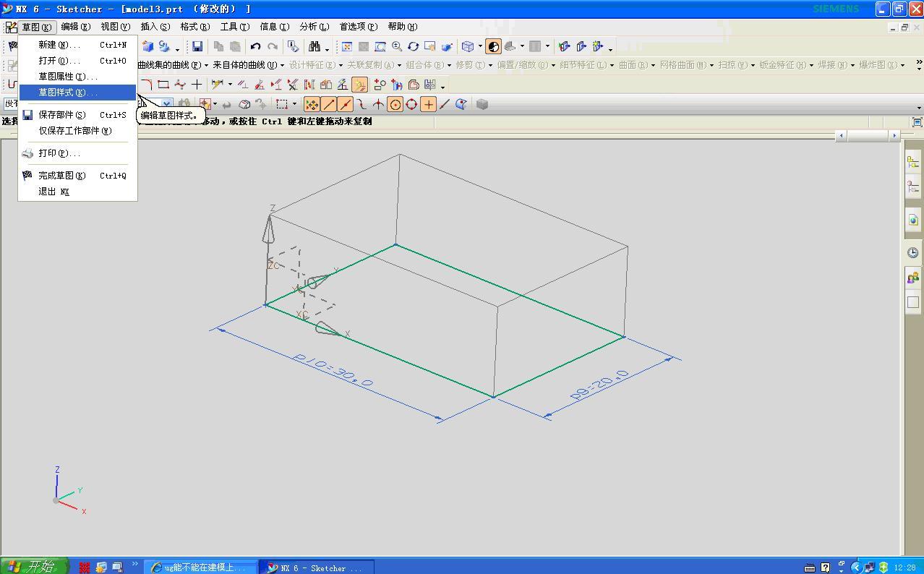Click the horizontal scrollbar track above viewport
Image resolution: width=924 pixels, height=574 pixels.
[x=868, y=135]
